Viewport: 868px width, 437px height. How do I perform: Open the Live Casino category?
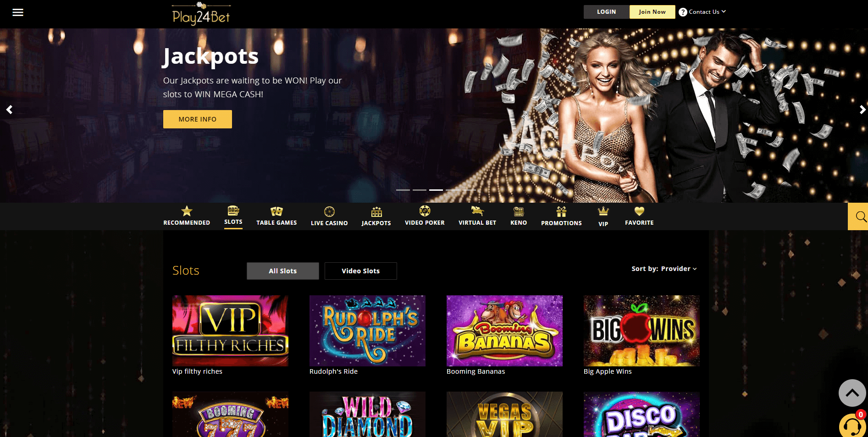(x=329, y=216)
